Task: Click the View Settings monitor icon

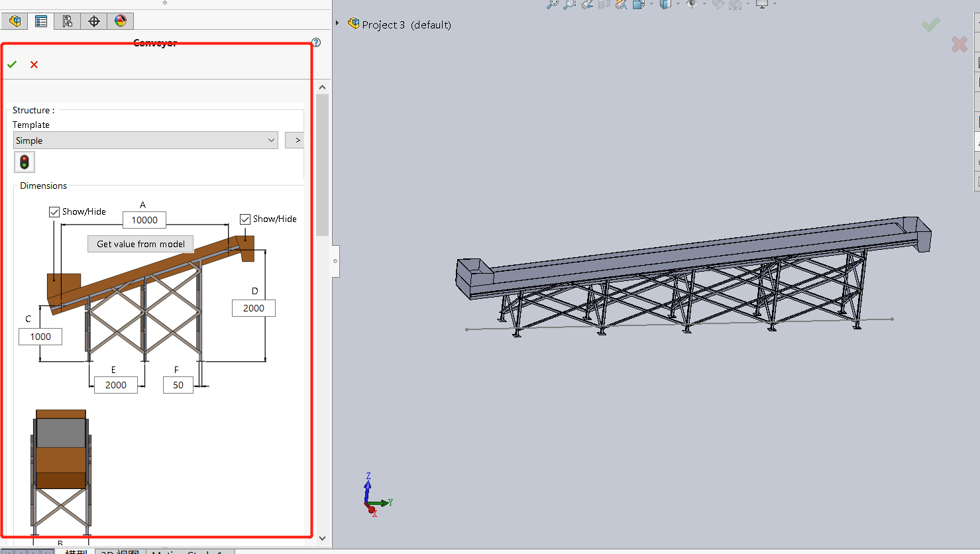Action: click(762, 4)
